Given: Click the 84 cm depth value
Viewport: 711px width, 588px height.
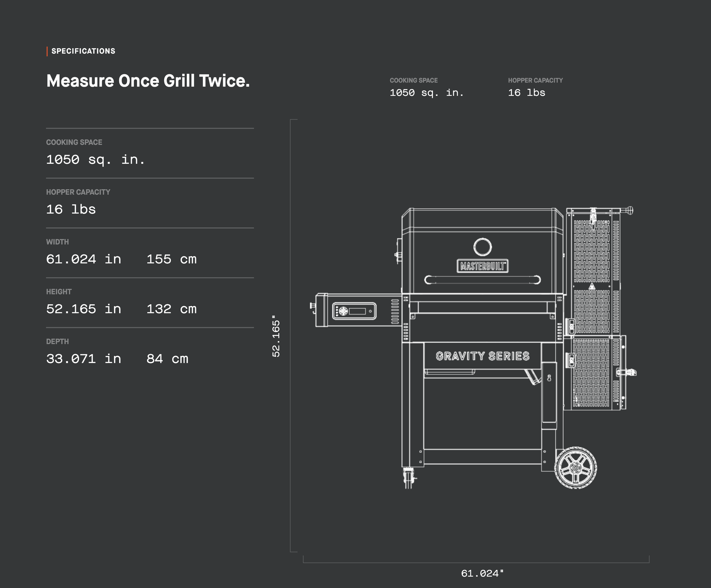Looking at the screenshot, I should (x=167, y=359).
